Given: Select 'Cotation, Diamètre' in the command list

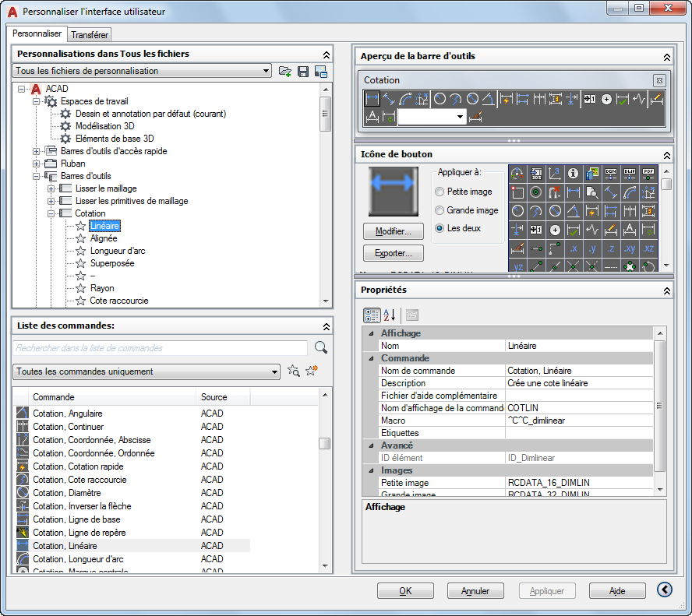Looking at the screenshot, I should coord(67,493).
